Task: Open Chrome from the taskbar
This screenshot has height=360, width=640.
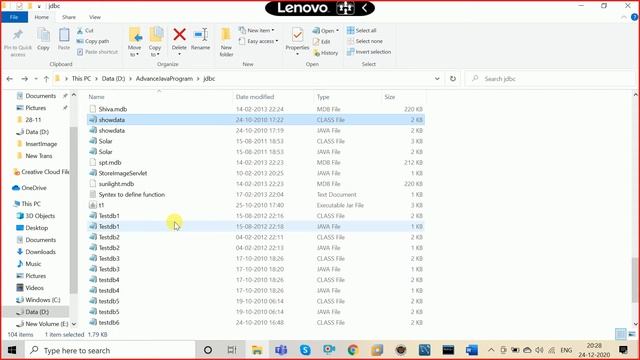Action: tap(353, 350)
